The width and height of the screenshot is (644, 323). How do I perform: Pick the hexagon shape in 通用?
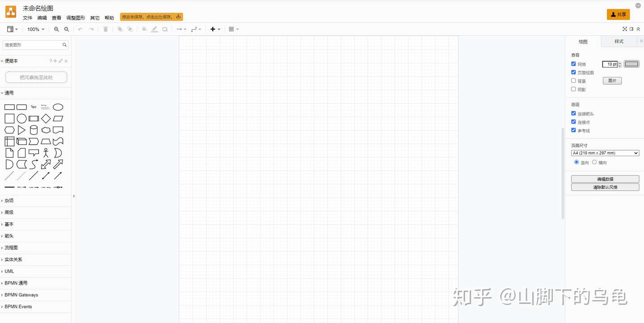point(9,130)
